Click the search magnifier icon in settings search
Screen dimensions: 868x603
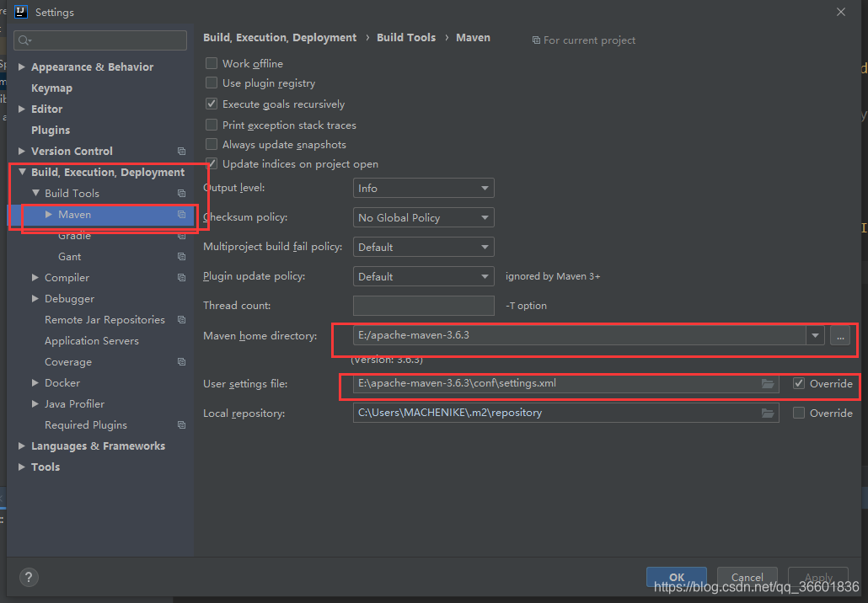(x=24, y=40)
